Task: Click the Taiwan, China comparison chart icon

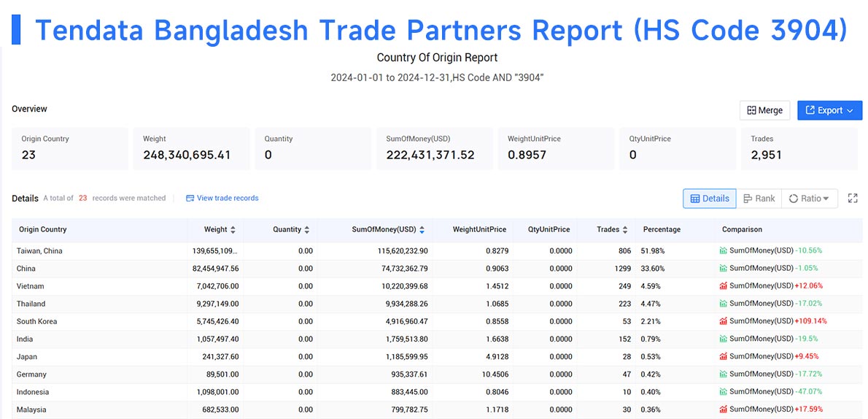Action: click(x=723, y=250)
